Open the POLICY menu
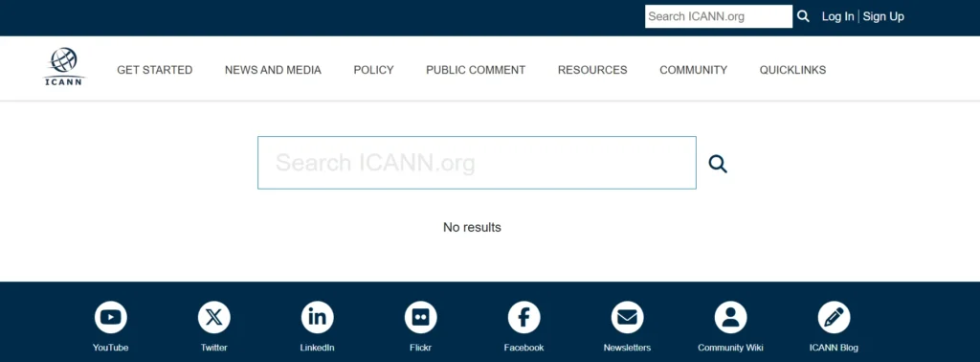The height and width of the screenshot is (362, 980). point(374,70)
